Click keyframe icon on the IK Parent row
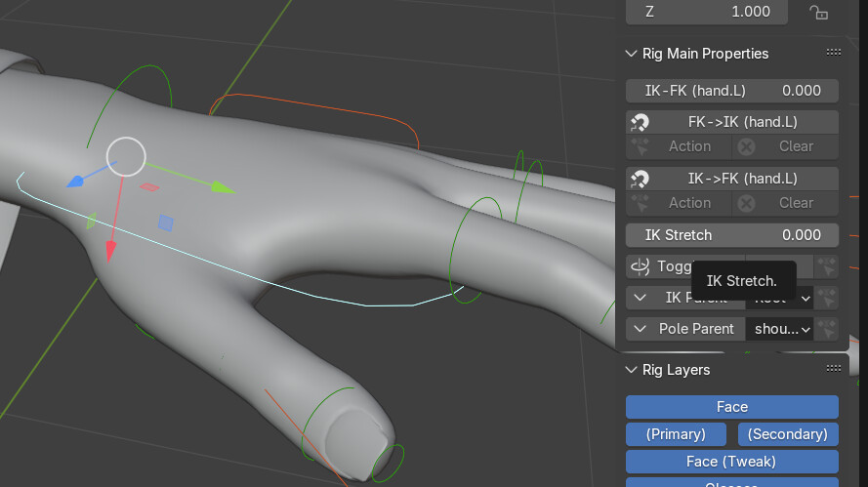 827,299
